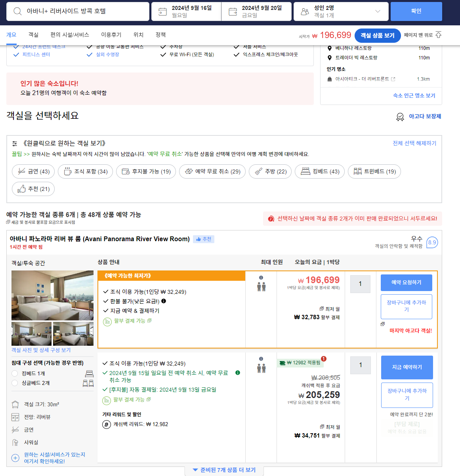Open 숙소 인근 명소 보기 link
Viewport: 460px width, 476px height.
414,95
